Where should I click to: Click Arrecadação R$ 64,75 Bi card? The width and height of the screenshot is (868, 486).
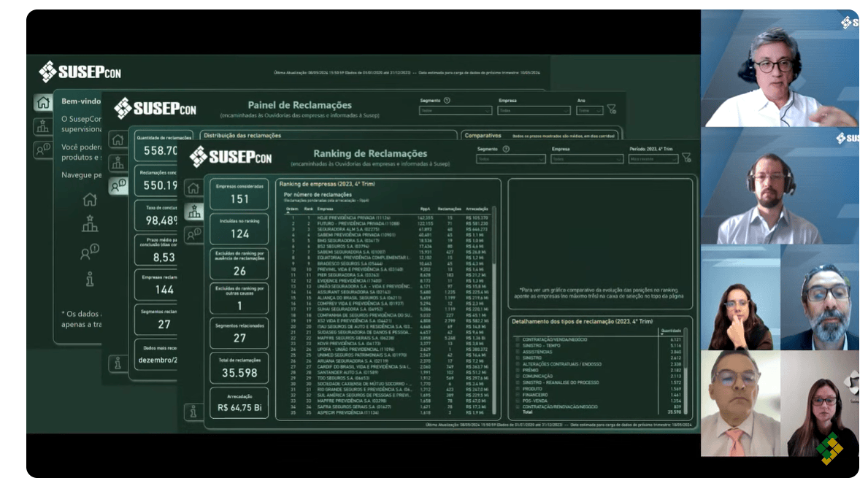point(239,403)
